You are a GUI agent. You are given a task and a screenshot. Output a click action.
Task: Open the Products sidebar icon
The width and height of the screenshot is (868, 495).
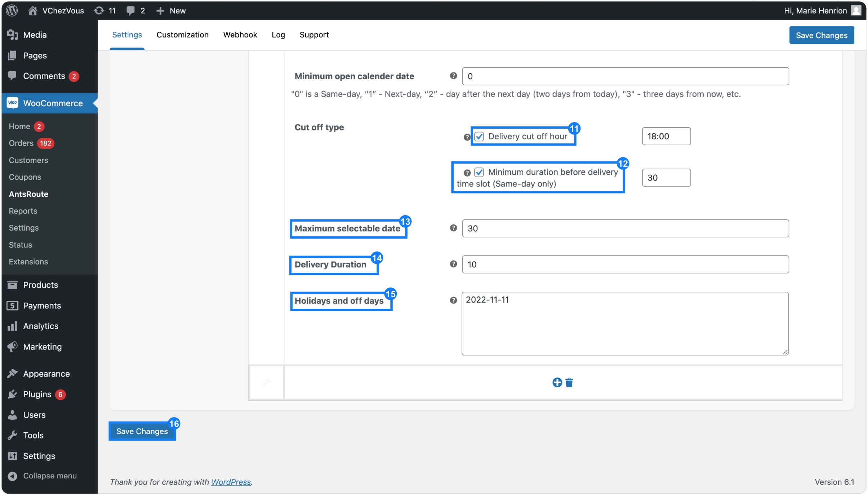[12, 285]
